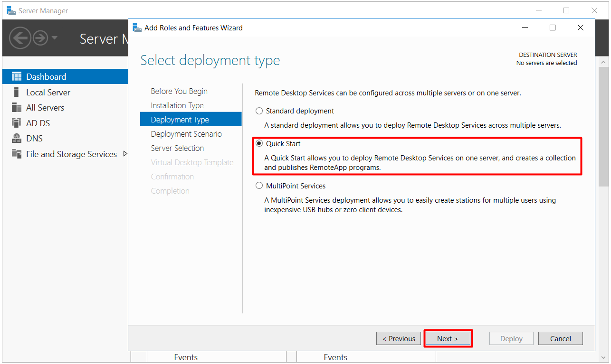This screenshot has width=611, height=364.
Task: Open All Servers in Server Manager
Action: (x=45, y=107)
